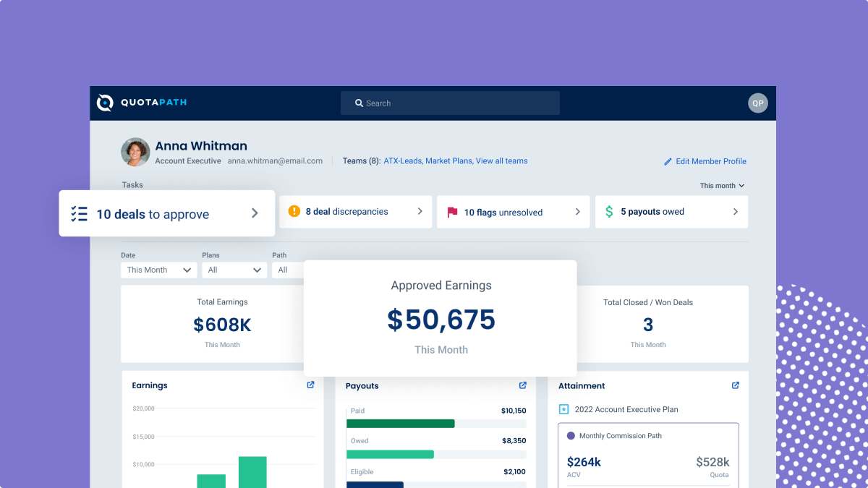Click the $15,000 axis label in Earnings chart
This screenshot has width=868, height=488.
click(143, 437)
